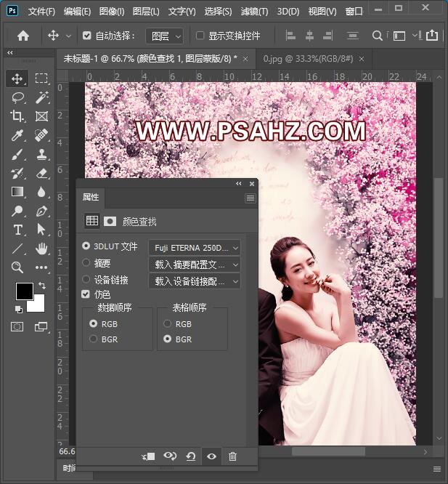Open the extra tools ellipsis menu

coord(41,267)
